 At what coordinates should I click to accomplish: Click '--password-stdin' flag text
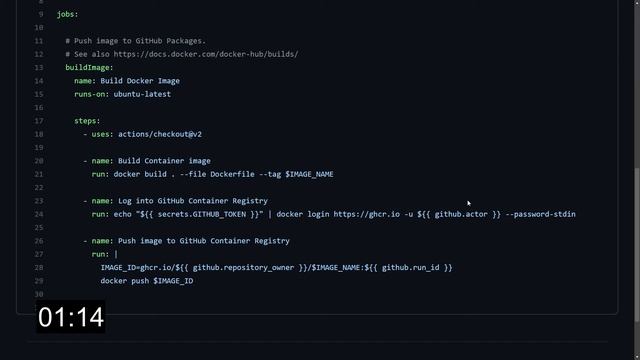tap(540, 214)
